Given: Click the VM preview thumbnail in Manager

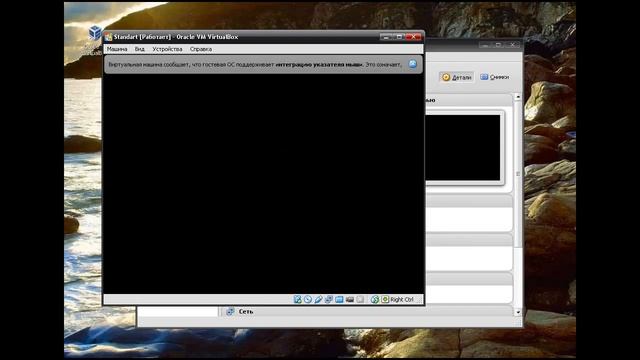Looking at the screenshot, I should point(463,147).
